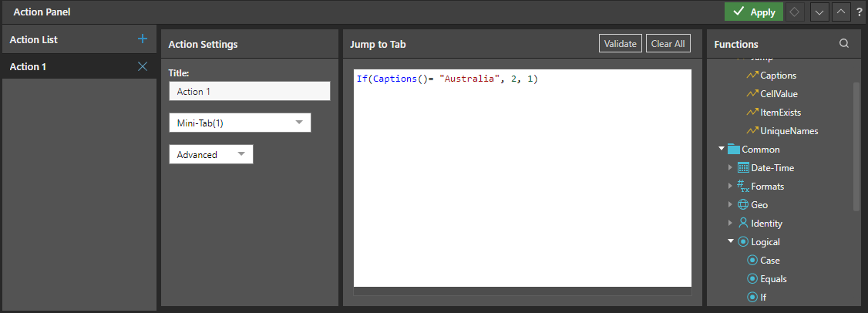Open the Advanced mode dropdown
This screenshot has width=868, height=313.
211,154
